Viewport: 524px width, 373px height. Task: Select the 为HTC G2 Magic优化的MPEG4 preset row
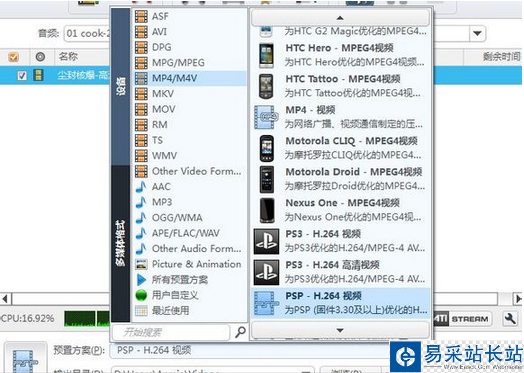tap(341, 32)
